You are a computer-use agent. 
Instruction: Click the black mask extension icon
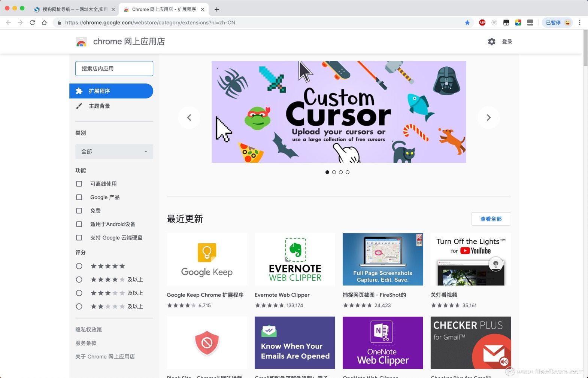click(x=506, y=22)
